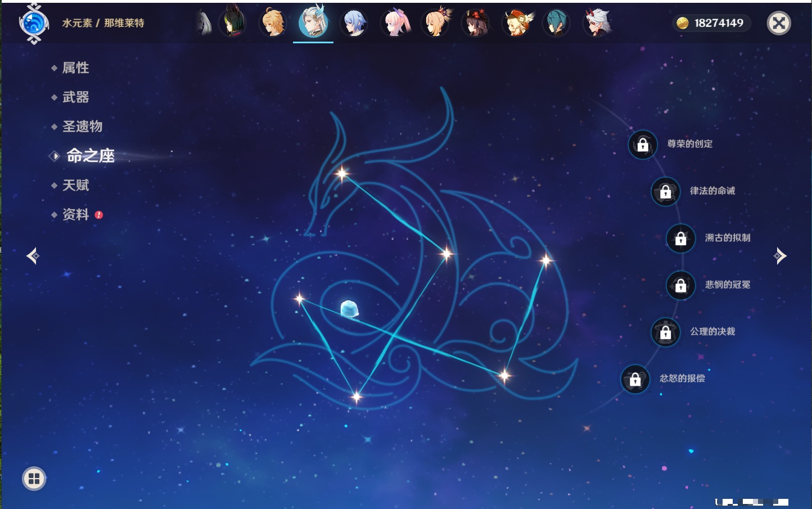Click the Hydro element emblem icon

[x=34, y=24]
